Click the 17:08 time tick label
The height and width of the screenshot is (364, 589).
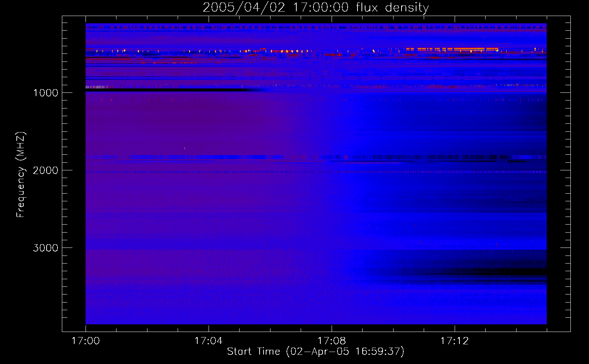[x=331, y=341]
